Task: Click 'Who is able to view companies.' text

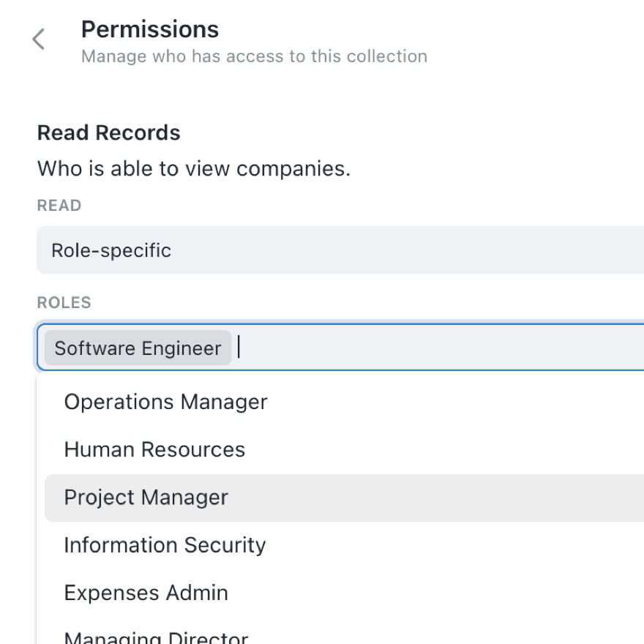Action: click(x=194, y=168)
